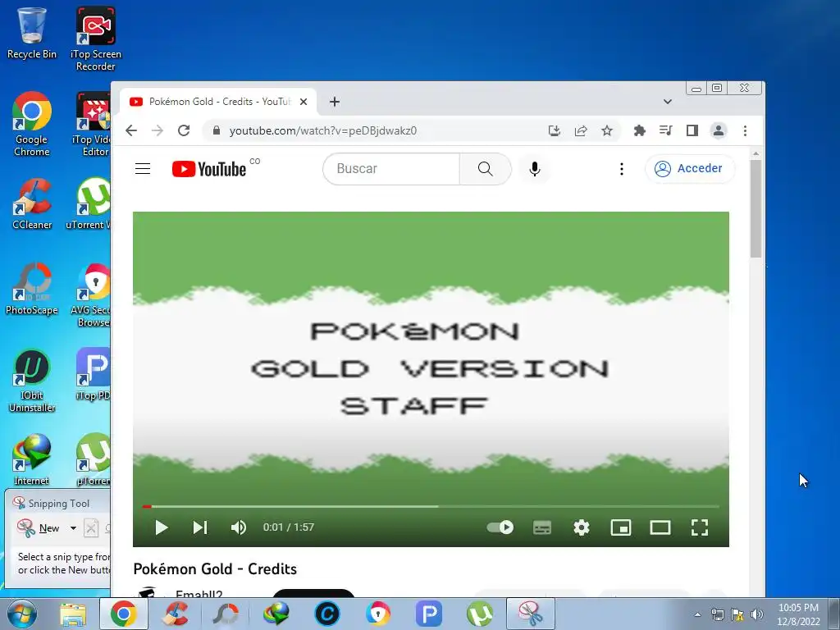840x630 pixels.
Task: Open IObit Uninstaller desktop shortcut
Action: (x=32, y=381)
